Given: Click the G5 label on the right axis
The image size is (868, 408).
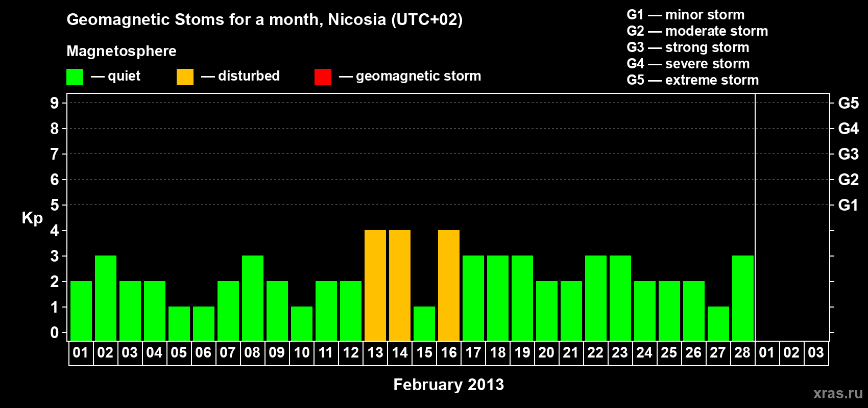Looking at the screenshot, I should tap(849, 103).
